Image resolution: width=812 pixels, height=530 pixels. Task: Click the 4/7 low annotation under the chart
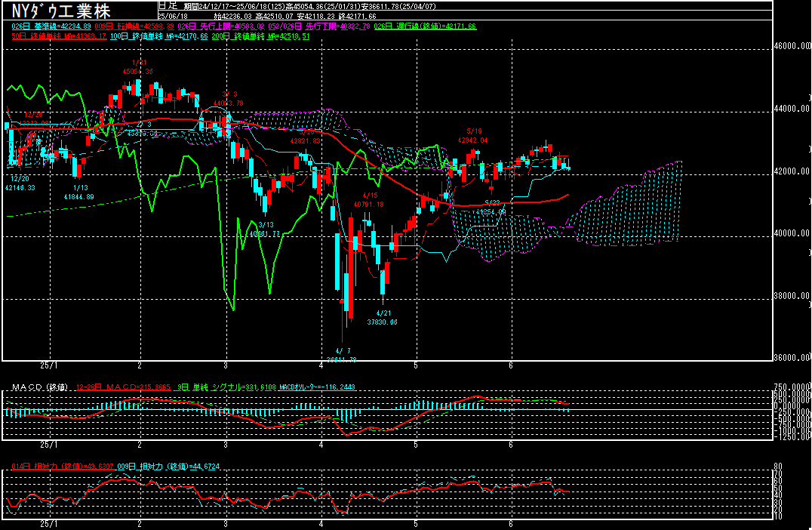tap(342, 355)
